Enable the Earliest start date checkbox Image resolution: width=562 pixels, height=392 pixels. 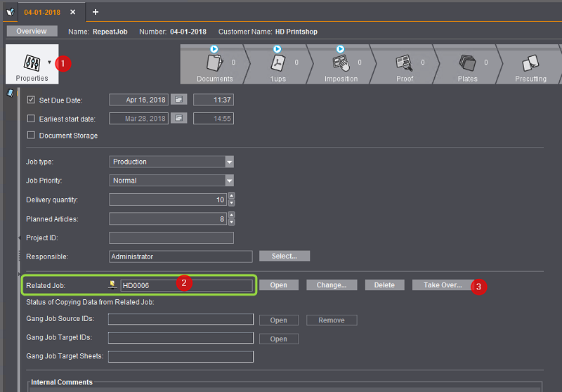(31, 119)
